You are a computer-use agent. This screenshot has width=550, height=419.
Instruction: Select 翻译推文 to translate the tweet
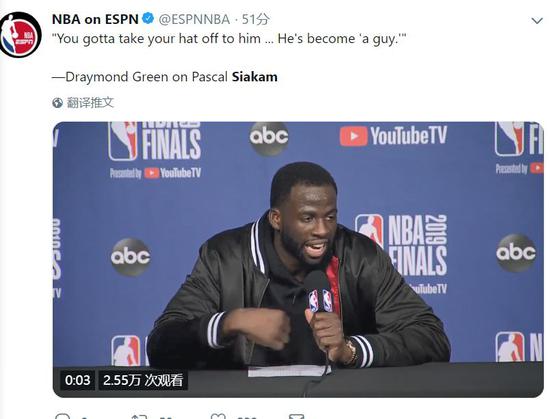(90, 102)
